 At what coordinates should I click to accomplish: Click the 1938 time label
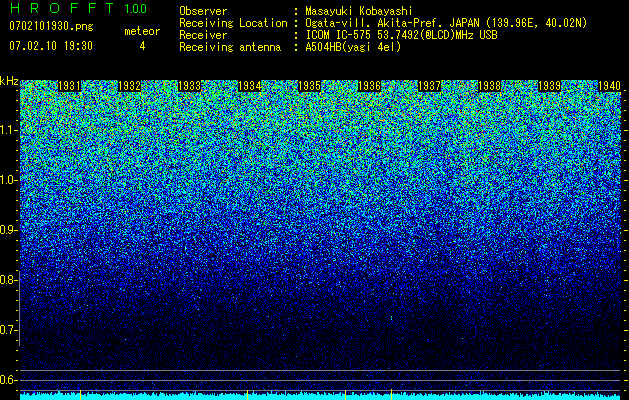[490, 86]
